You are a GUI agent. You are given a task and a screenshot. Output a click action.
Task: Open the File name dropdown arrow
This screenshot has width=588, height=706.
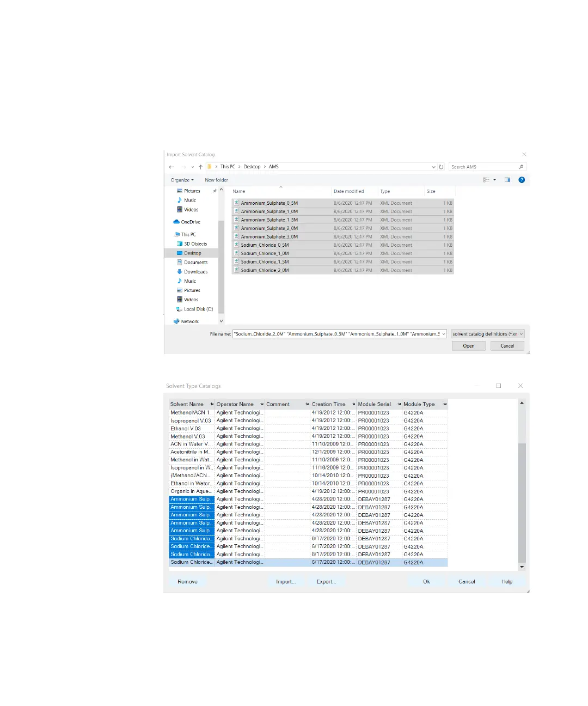click(444, 334)
